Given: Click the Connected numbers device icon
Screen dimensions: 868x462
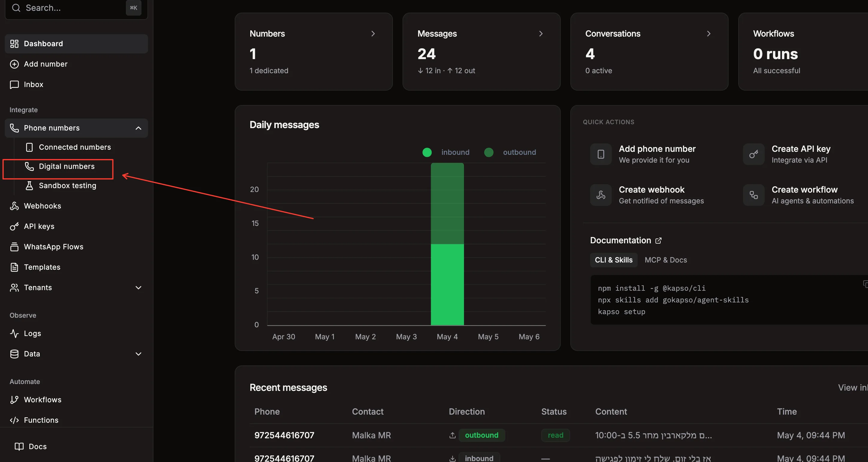Looking at the screenshot, I should [29, 147].
